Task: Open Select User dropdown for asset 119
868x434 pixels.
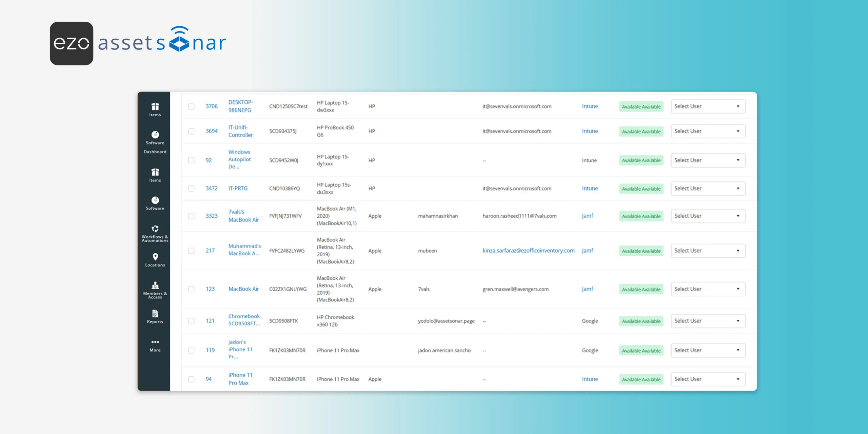Action: click(x=708, y=351)
